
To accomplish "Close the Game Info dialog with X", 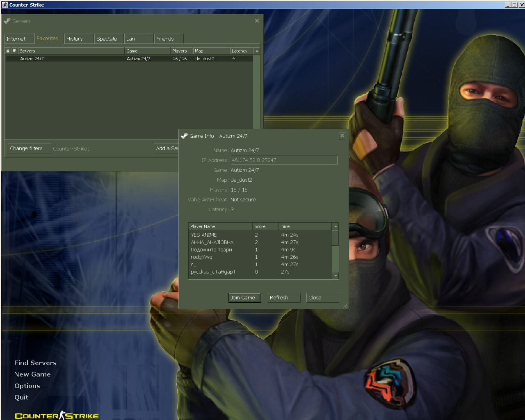I will [x=342, y=136].
